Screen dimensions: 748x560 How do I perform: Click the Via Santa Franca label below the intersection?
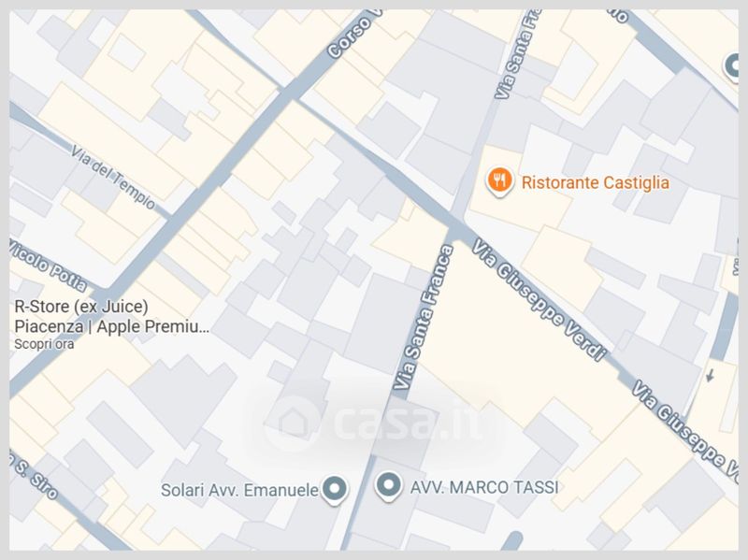pyautogui.click(x=424, y=318)
